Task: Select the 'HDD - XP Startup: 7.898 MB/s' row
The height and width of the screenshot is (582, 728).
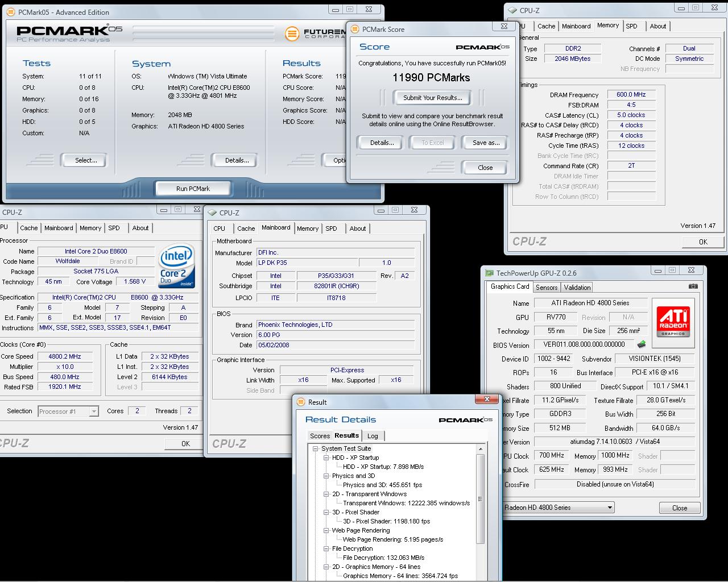Action: pos(383,467)
